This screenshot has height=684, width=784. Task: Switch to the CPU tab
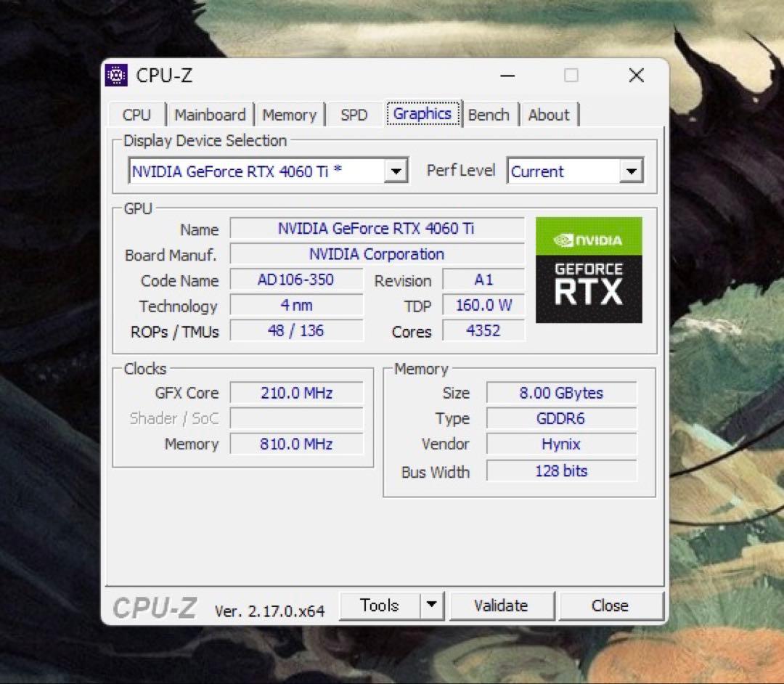136,115
